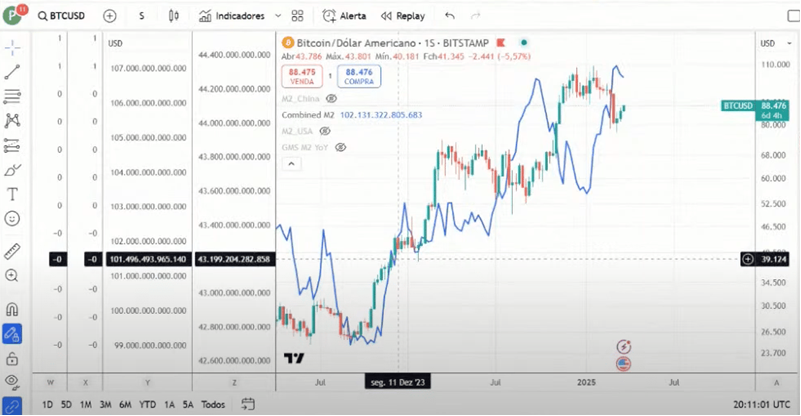
Task: Select the Text tool
Action: [12, 194]
